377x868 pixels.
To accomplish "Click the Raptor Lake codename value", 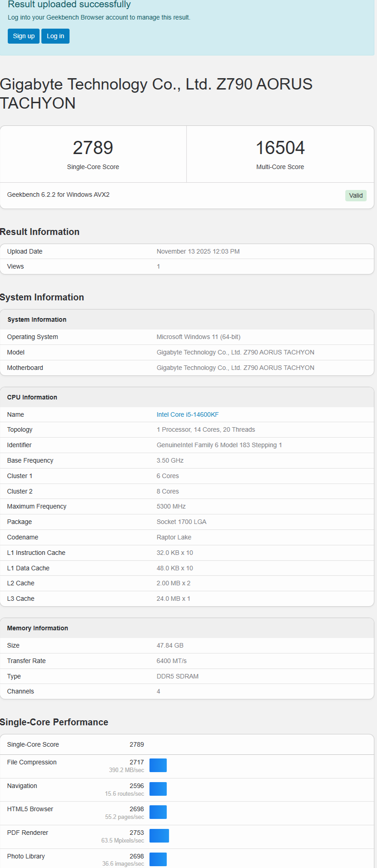I will 174,537.
